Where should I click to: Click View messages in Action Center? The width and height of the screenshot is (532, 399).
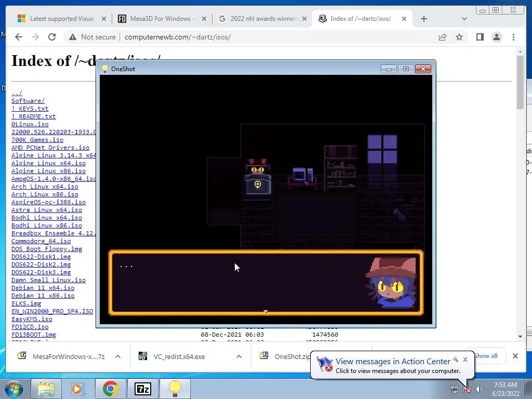[x=393, y=362]
